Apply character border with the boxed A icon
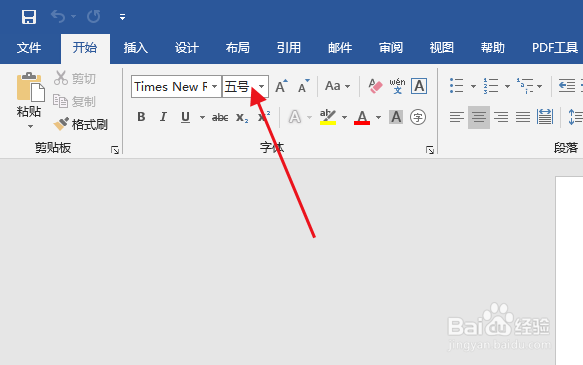This screenshot has height=365, width=583. pyautogui.click(x=419, y=86)
